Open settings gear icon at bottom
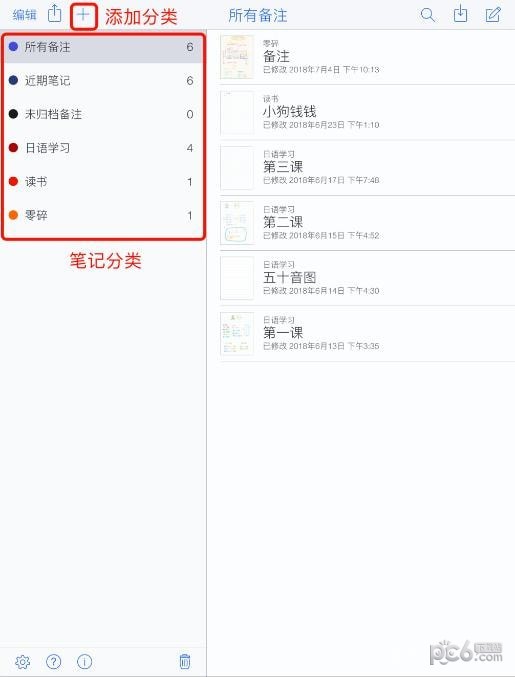515x677 pixels. (x=22, y=661)
